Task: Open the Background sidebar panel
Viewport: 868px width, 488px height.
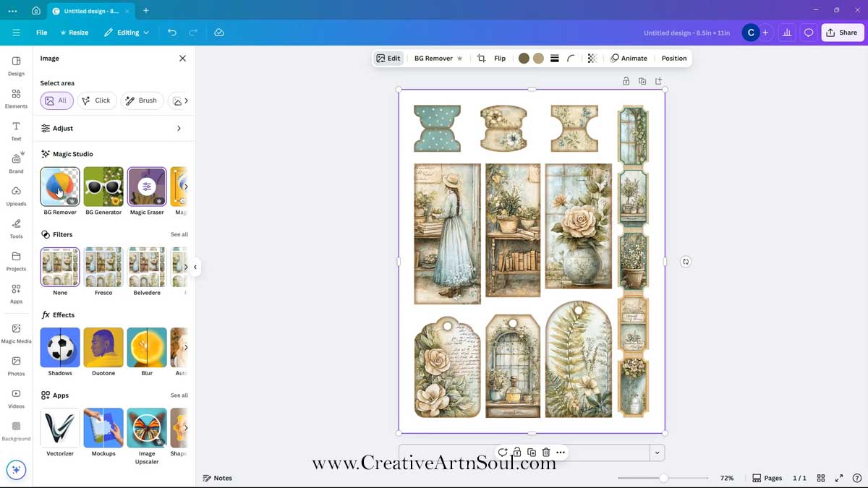Action: click(x=16, y=431)
